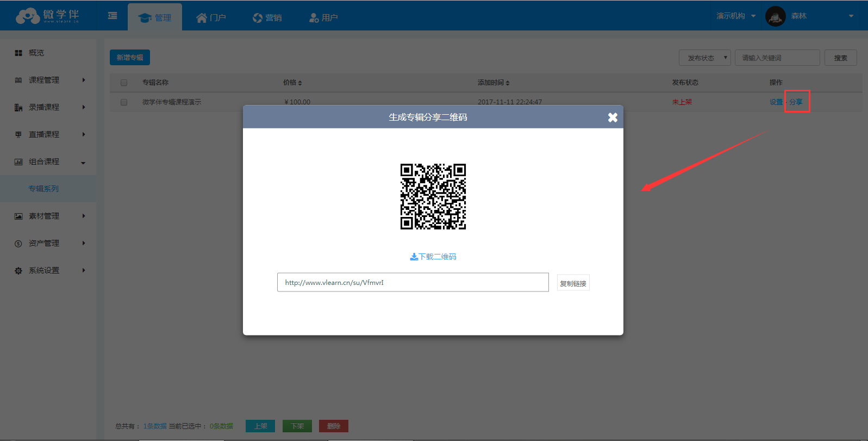Screen dimensions: 868x441
Task: Collapse the 组合课程 submenu arrow
Action: (83, 163)
